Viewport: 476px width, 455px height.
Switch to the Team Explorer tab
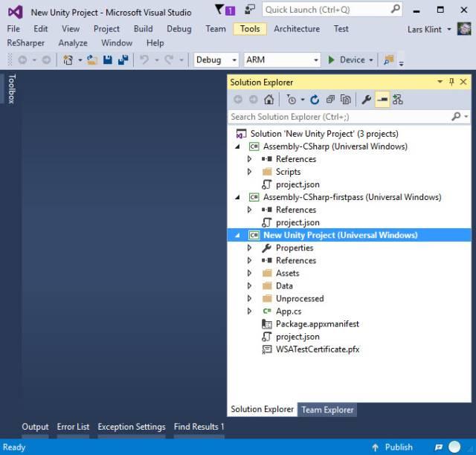click(327, 410)
